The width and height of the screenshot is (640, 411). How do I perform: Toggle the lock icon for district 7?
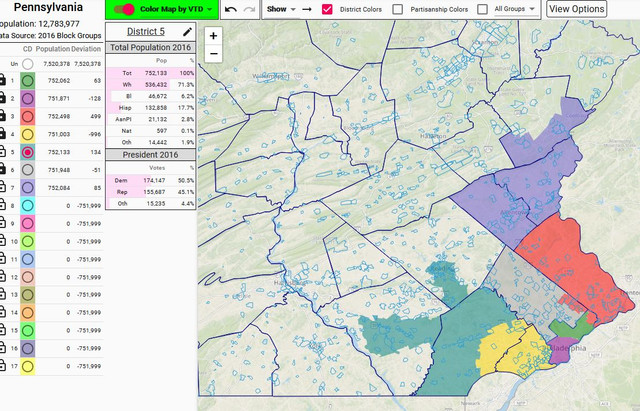click(x=2, y=187)
